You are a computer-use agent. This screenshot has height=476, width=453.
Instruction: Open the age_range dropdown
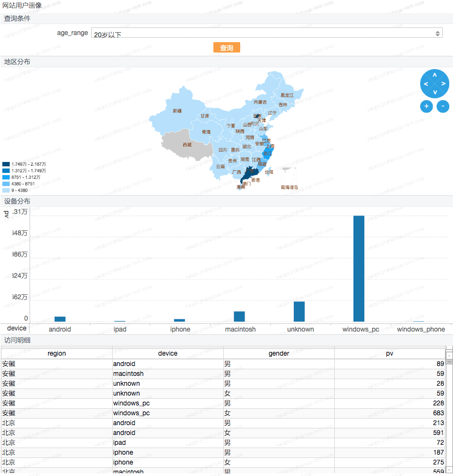pos(266,33)
